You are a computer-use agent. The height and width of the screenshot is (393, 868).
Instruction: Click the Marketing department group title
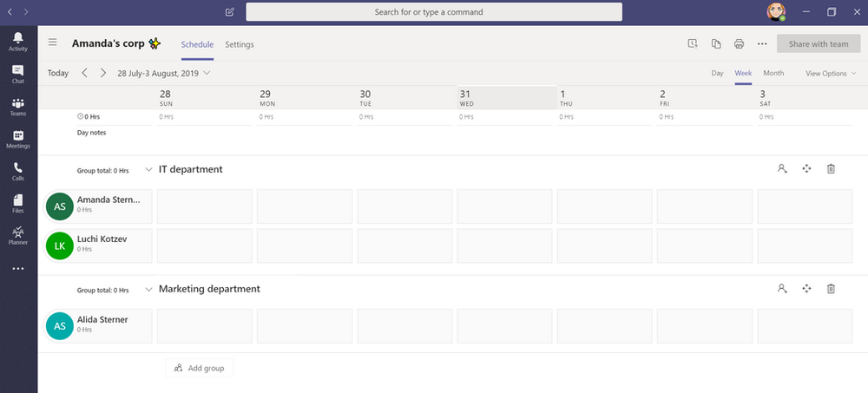click(x=209, y=289)
